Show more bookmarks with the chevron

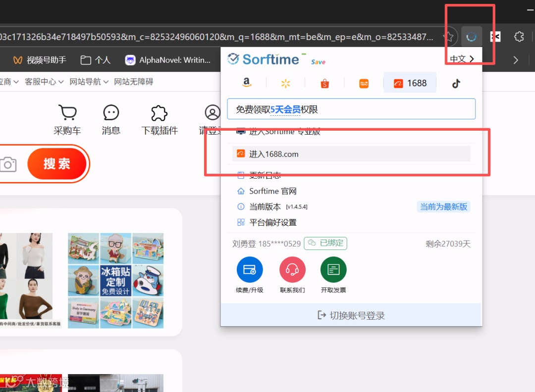coord(516,60)
